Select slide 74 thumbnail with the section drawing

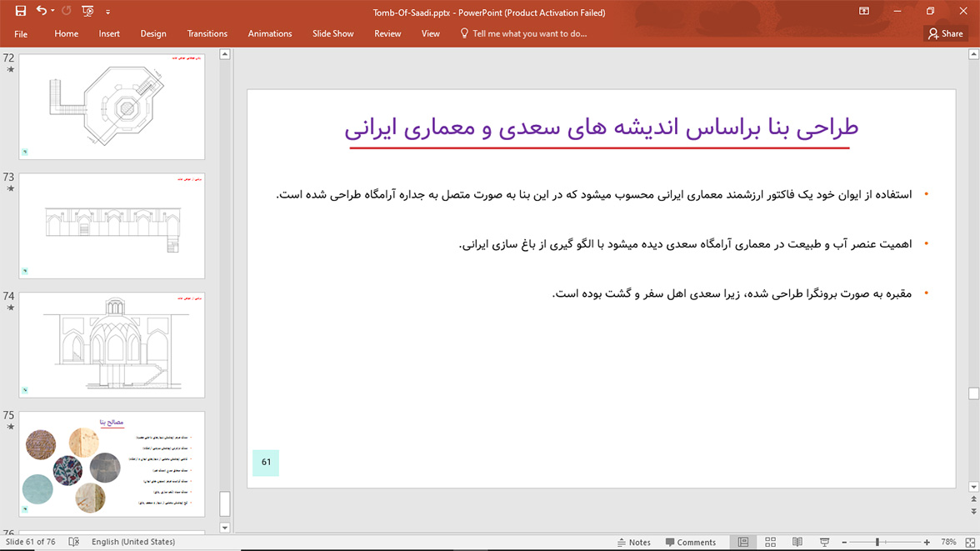point(112,344)
